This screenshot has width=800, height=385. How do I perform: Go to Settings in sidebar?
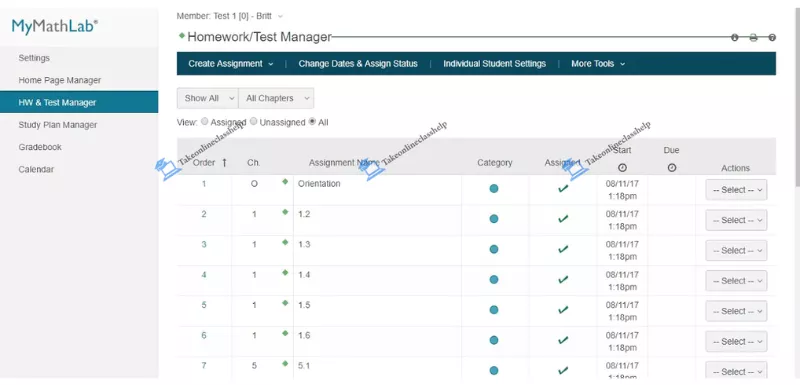[34, 58]
